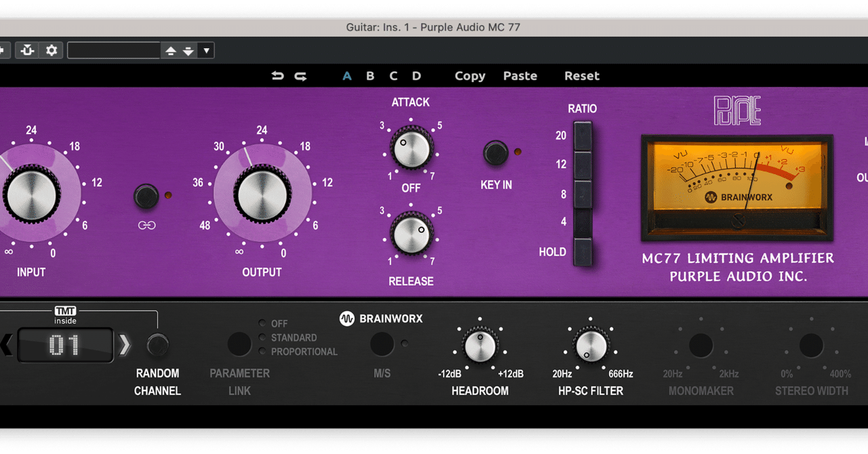Click the side-chain routing icon beside the gear

(x=28, y=50)
